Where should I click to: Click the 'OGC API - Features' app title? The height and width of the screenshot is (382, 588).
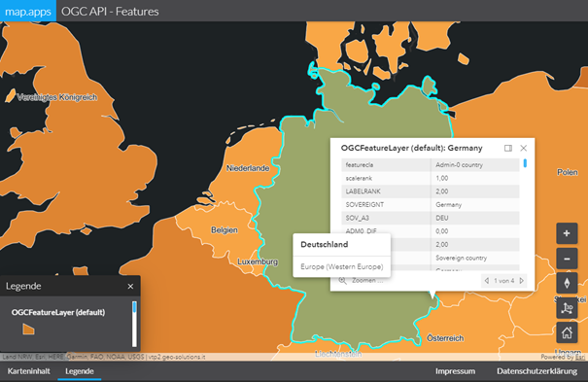pyautogui.click(x=110, y=12)
